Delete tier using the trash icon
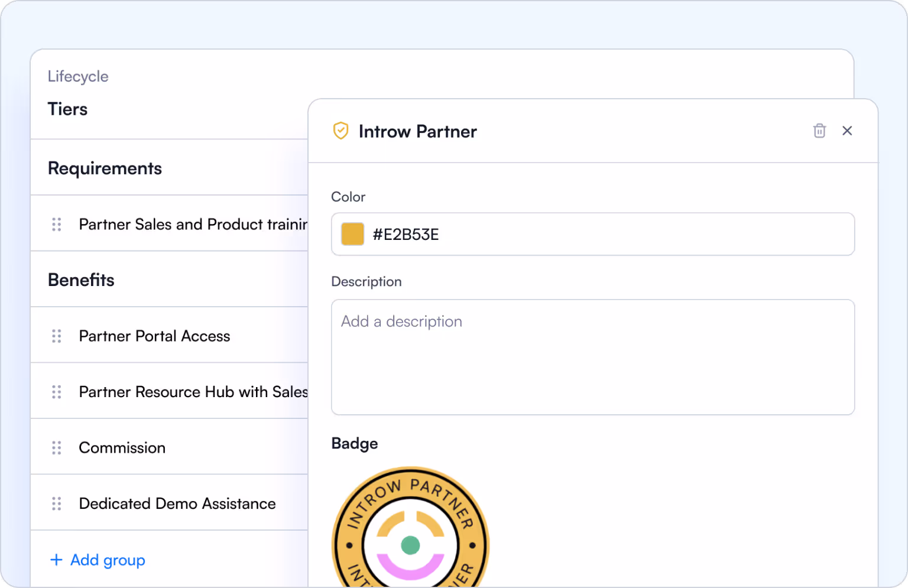This screenshot has width=908, height=588. (819, 131)
